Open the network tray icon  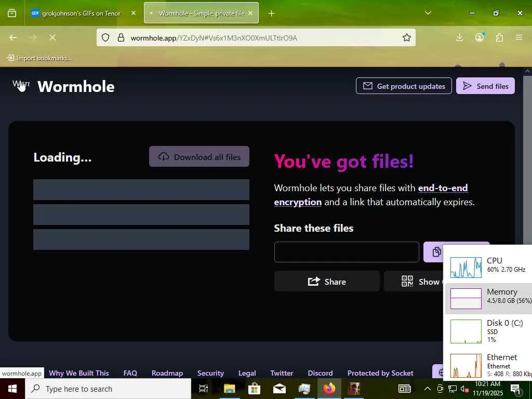(x=453, y=389)
